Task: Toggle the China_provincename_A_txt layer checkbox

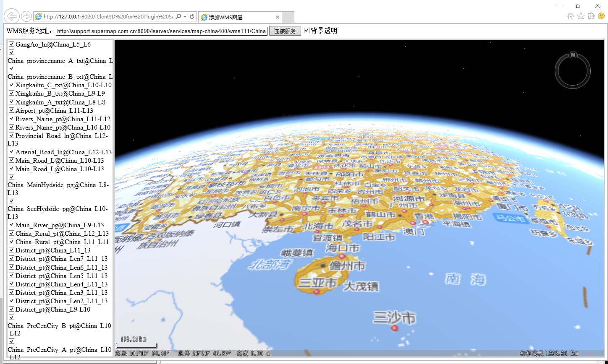Action: [12, 52]
